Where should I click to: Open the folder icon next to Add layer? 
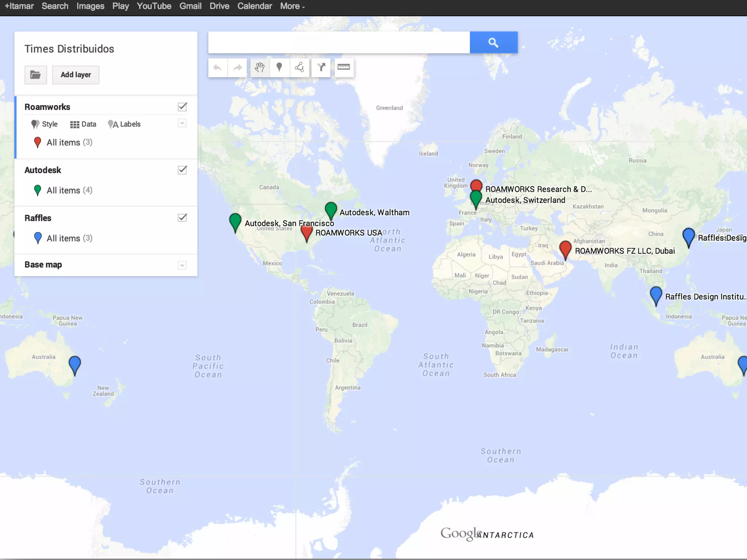point(36,75)
